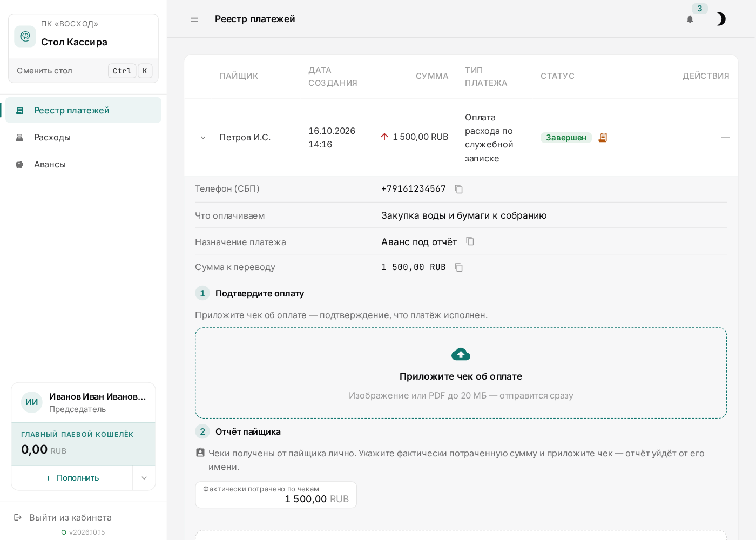756x540 pixels.
Task: Toggle dark mode moon icon
Action: pyautogui.click(x=720, y=19)
